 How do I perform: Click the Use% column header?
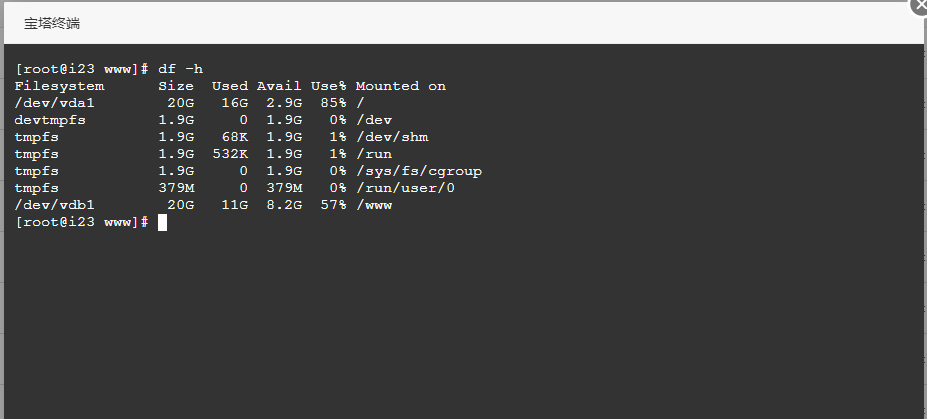coord(329,86)
